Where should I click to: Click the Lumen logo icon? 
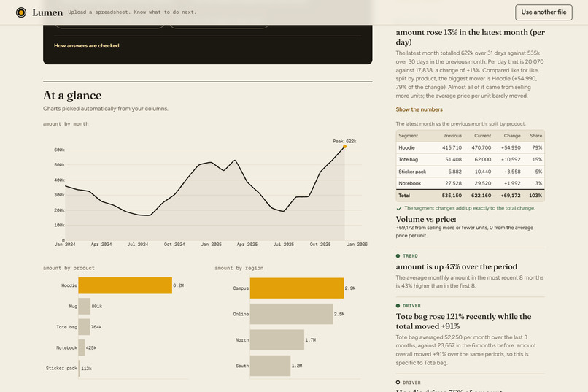click(21, 12)
